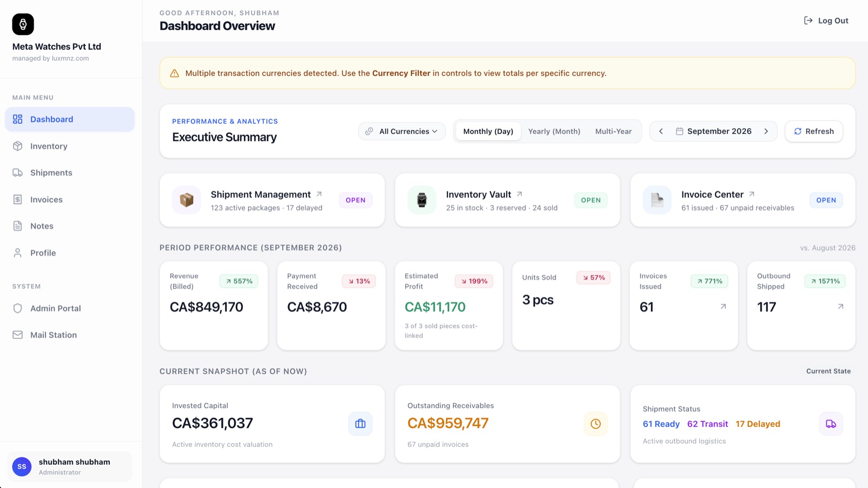868x488 pixels.
Task: Click the SS user avatar
Action: pos(22,466)
